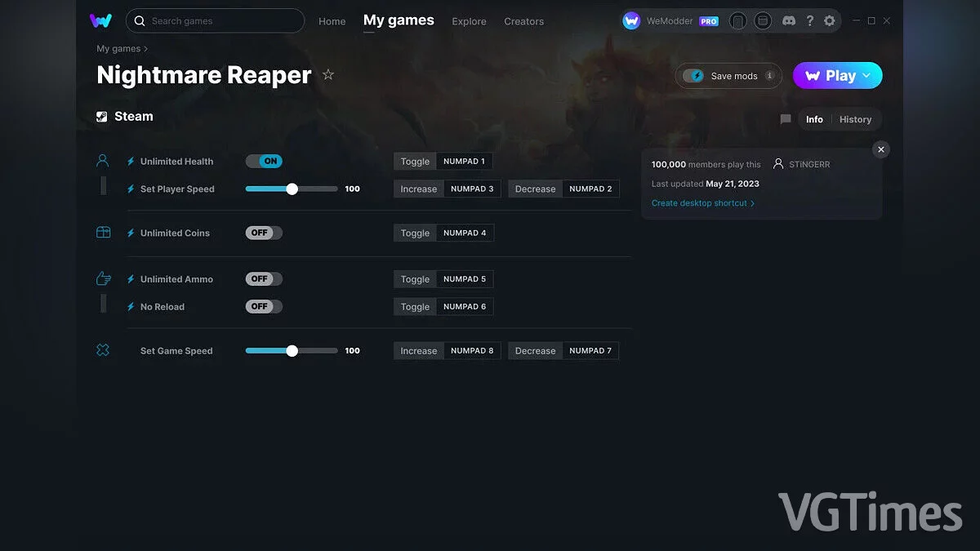Click the My games breadcrumb link

coord(118,49)
